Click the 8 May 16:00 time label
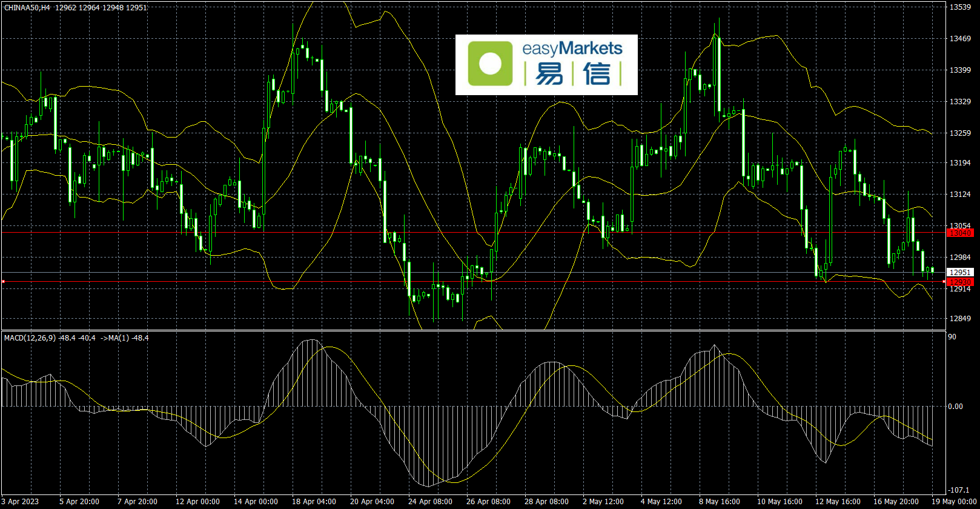Screen dimensions: 980x509 pyautogui.click(x=720, y=502)
